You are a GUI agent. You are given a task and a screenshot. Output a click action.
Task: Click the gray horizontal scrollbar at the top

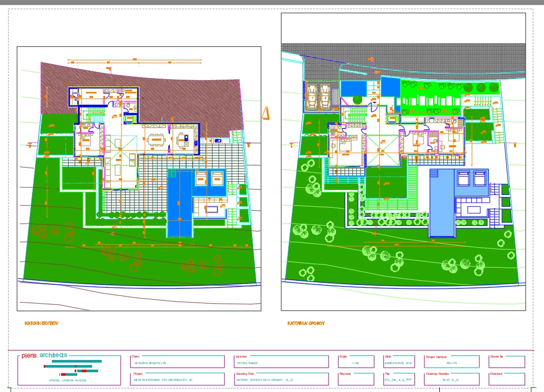click(272, 4)
